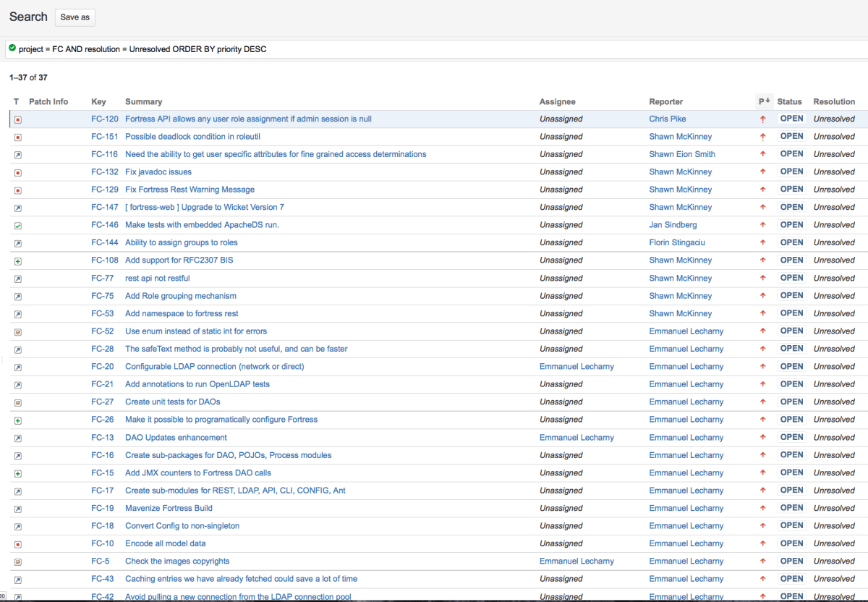Open issue FC-147 key link

pyautogui.click(x=104, y=208)
